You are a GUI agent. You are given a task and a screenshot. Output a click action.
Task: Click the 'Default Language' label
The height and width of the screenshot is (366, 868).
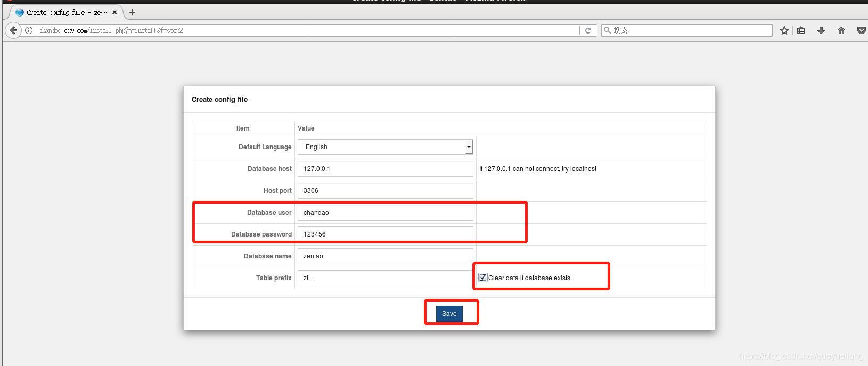(265, 147)
